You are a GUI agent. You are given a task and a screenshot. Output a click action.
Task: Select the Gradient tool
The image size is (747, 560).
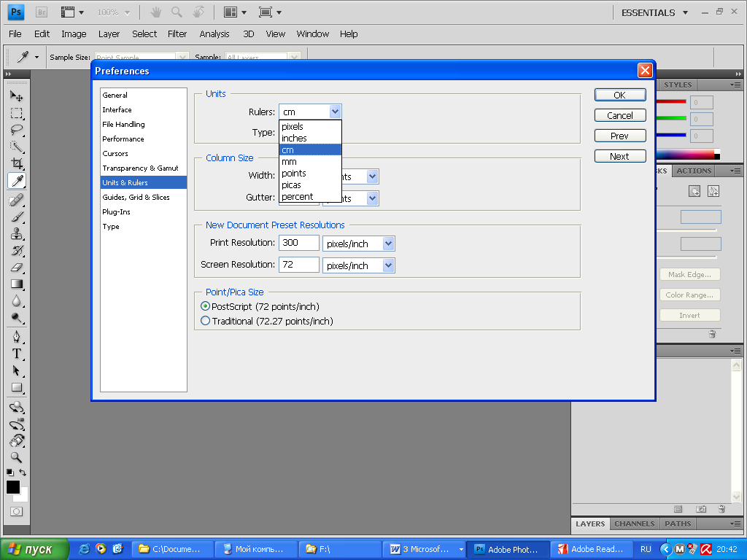(x=17, y=284)
